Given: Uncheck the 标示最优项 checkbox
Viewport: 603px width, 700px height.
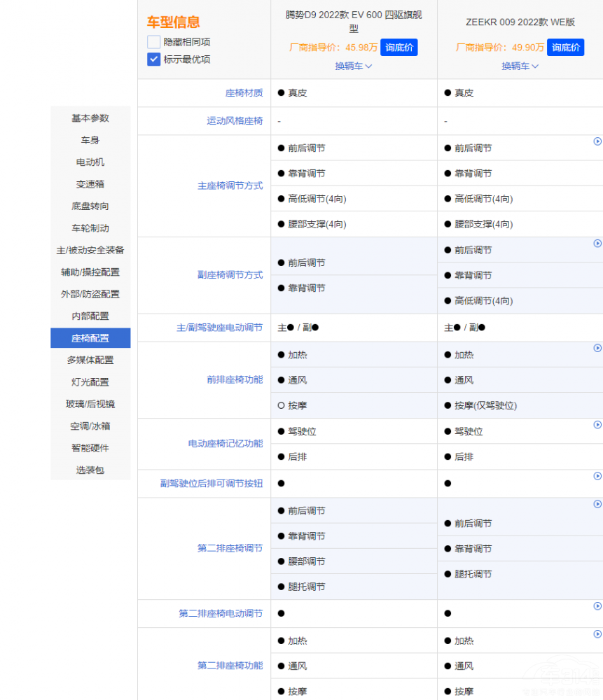Looking at the screenshot, I should click(153, 59).
